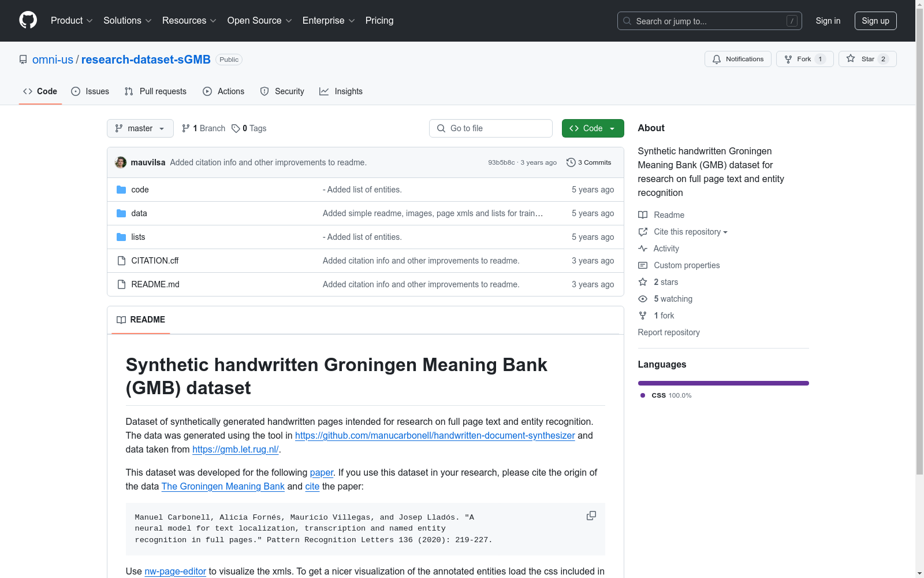Expand the Enterprise menu
The width and height of the screenshot is (924, 578).
point(329,20)
